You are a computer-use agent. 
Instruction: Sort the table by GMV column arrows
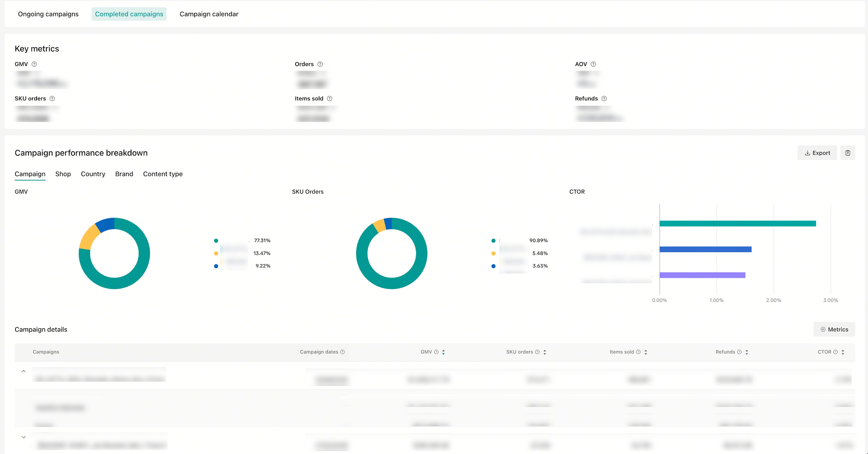click(443, 352)
